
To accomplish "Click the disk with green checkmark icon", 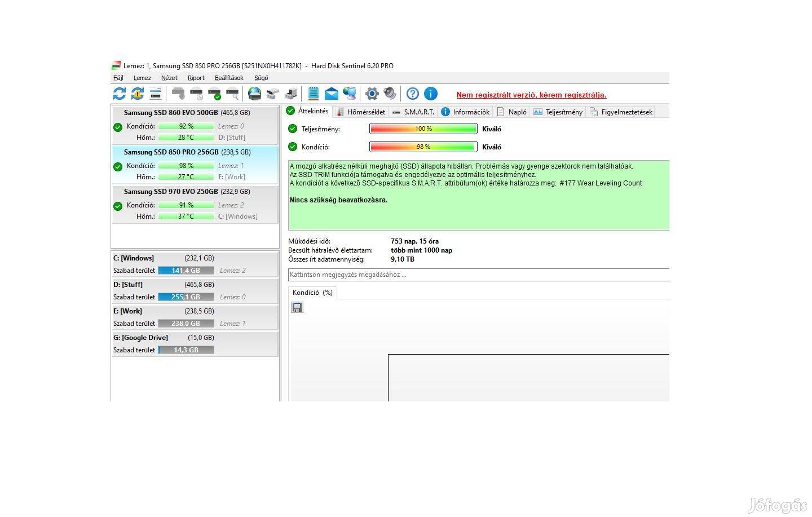I will point(214,94).
